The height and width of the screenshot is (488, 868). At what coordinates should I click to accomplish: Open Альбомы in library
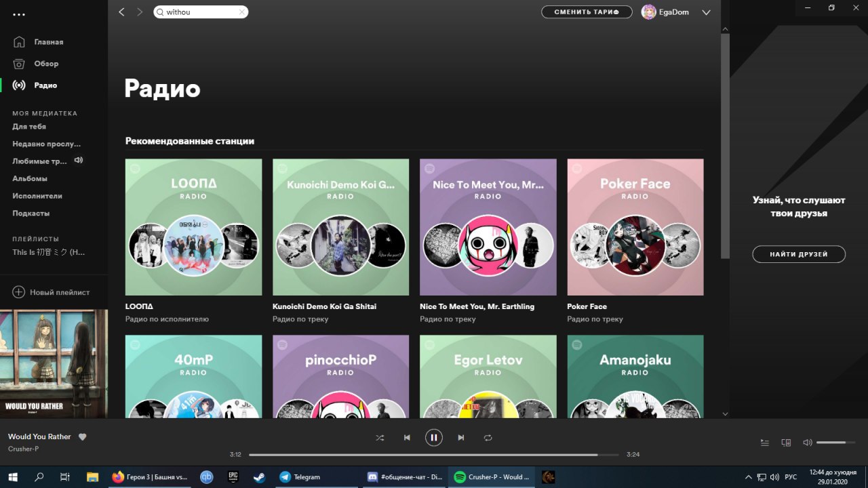coord(30,178)
